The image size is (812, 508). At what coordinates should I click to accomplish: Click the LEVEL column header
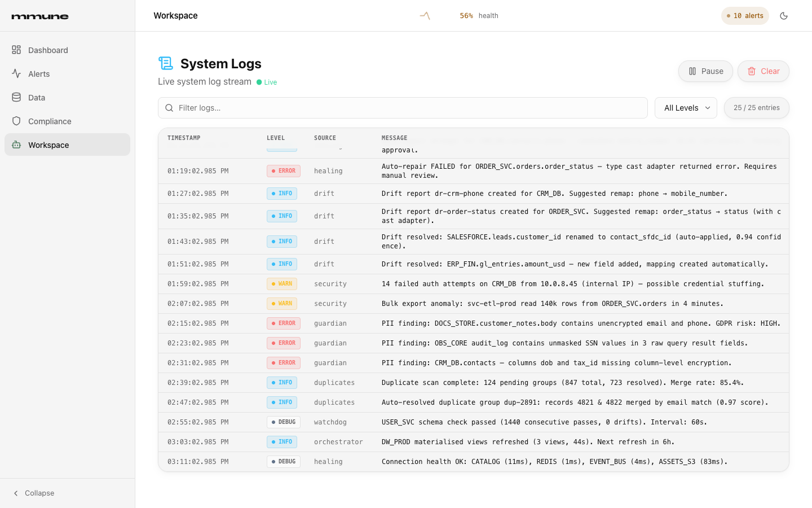(276, 138)
